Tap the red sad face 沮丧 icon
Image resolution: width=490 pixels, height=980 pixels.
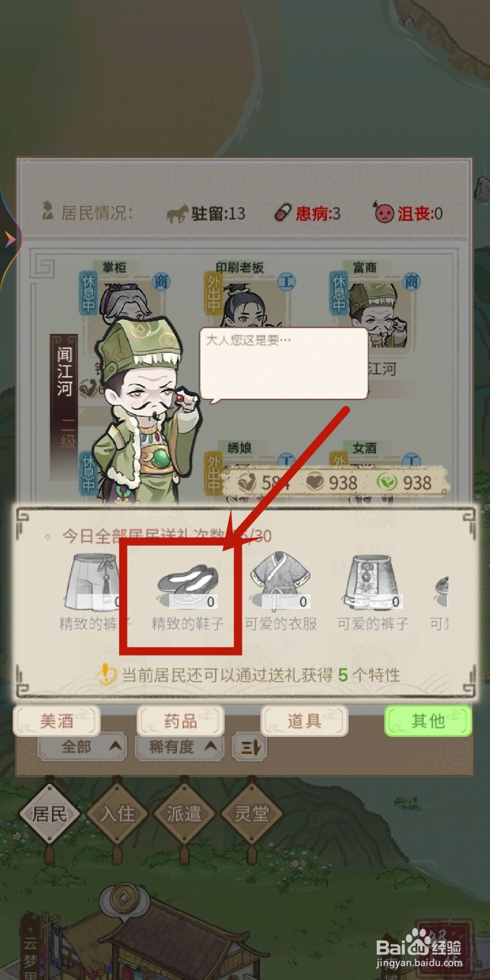(x=384, y=213)
